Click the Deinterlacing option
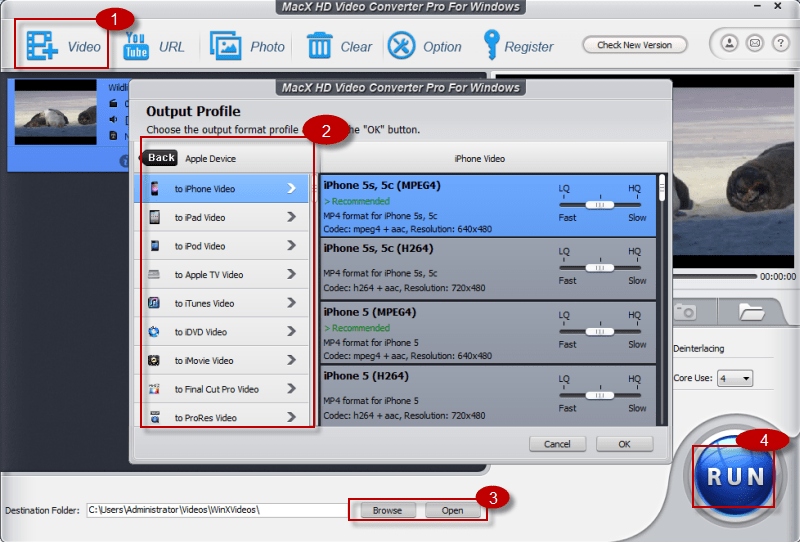This screenshot has height=542, width=800. [x=698, y=349]
